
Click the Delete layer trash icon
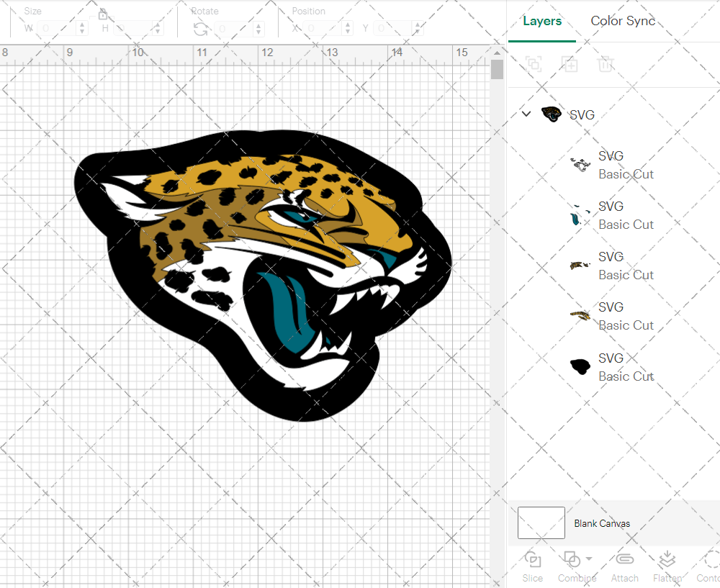606,64
